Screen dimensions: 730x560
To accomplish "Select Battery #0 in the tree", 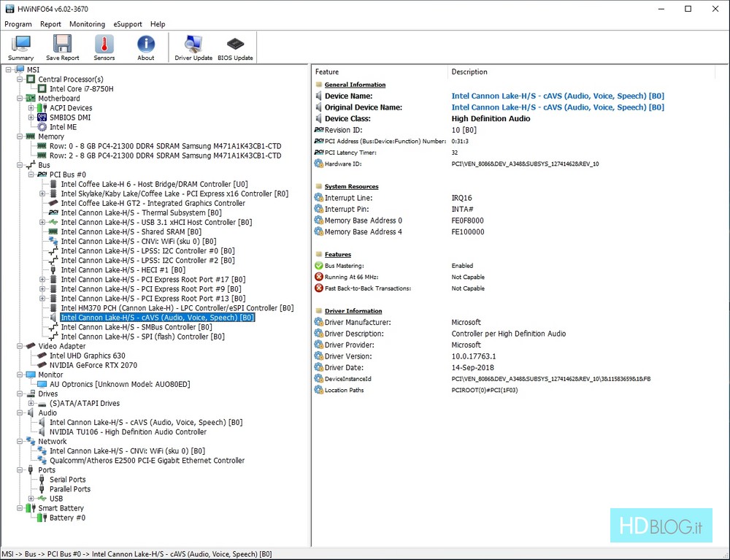I will tap(67, 518).
